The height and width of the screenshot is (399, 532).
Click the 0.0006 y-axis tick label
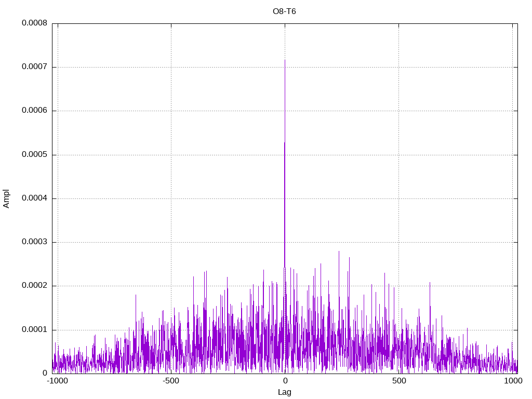tap(35, 111)
